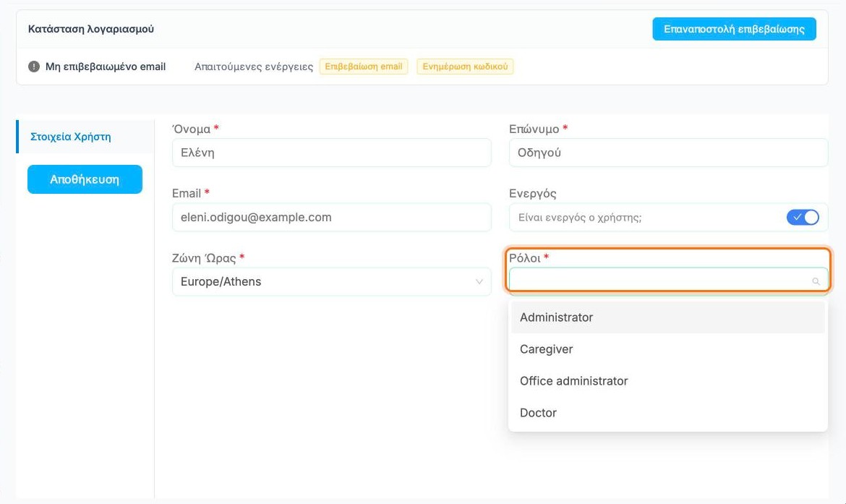
Task: Click the unverified email warning icon
Action: 34,67
